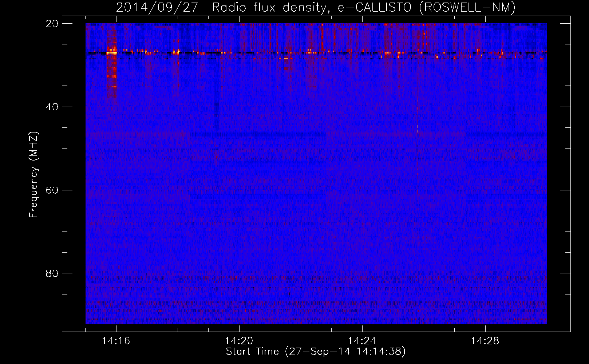Click the 'Frequency (MHZ)' axis label

(33, 175)
